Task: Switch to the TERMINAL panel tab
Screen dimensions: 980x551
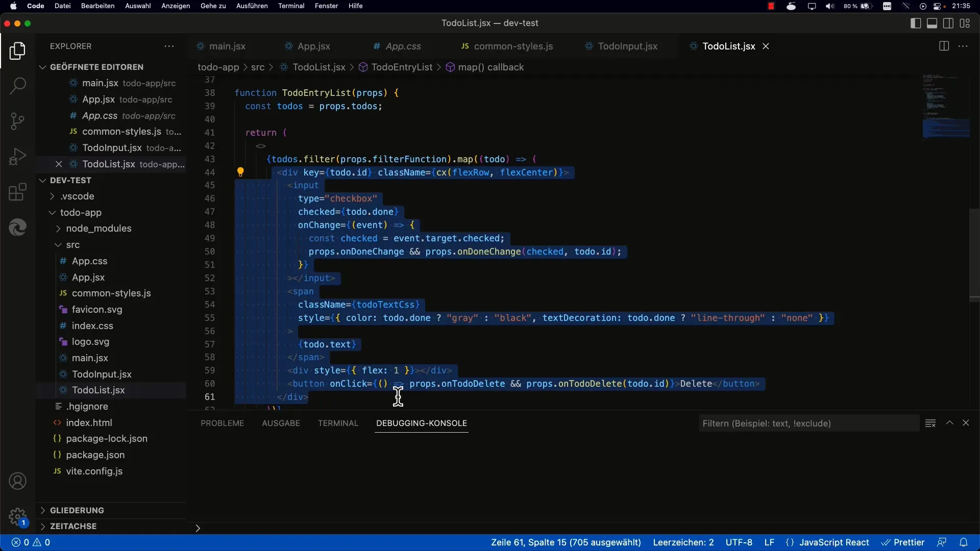Action: click(x=338, y=423)
